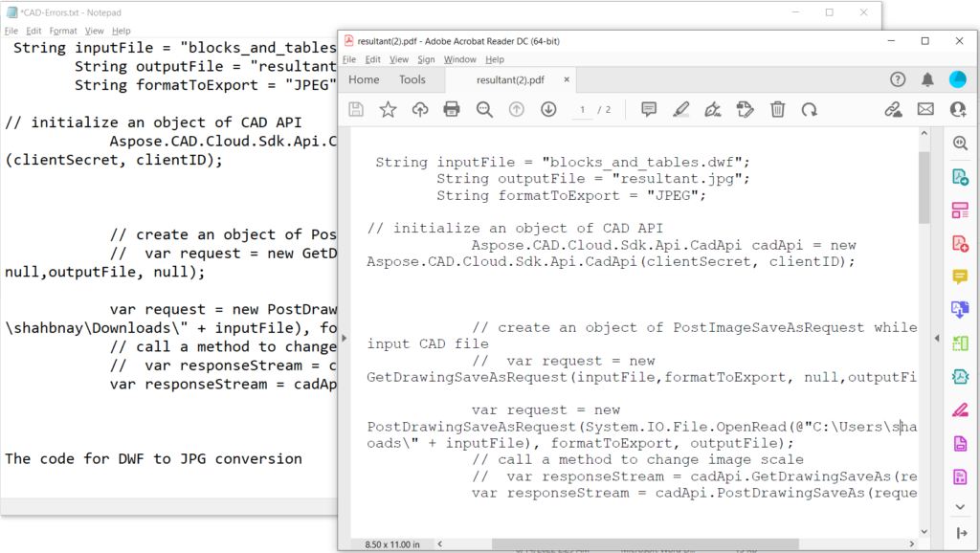This screenshot has width=980, height=553.
Task: Open the Format menu in Notepad
Action: click(63, 31)
